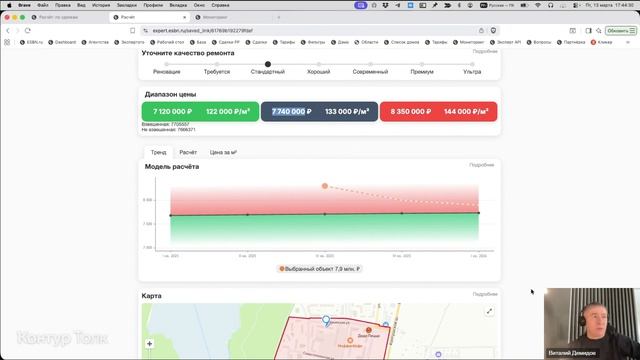Open the Эксперт API bookmark
The height and width of the screenshot is (360, 640).
coord(505,42)
